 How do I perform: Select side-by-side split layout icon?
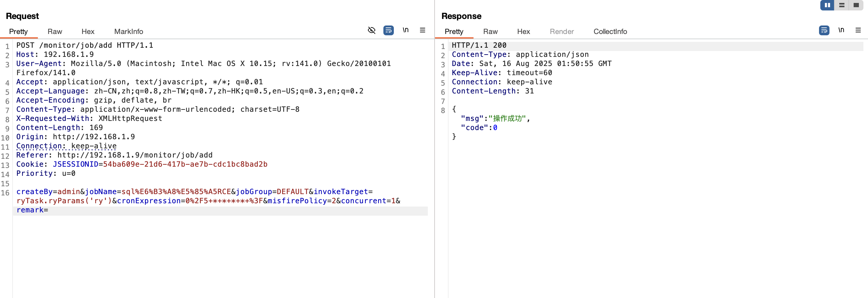point(827,5)
